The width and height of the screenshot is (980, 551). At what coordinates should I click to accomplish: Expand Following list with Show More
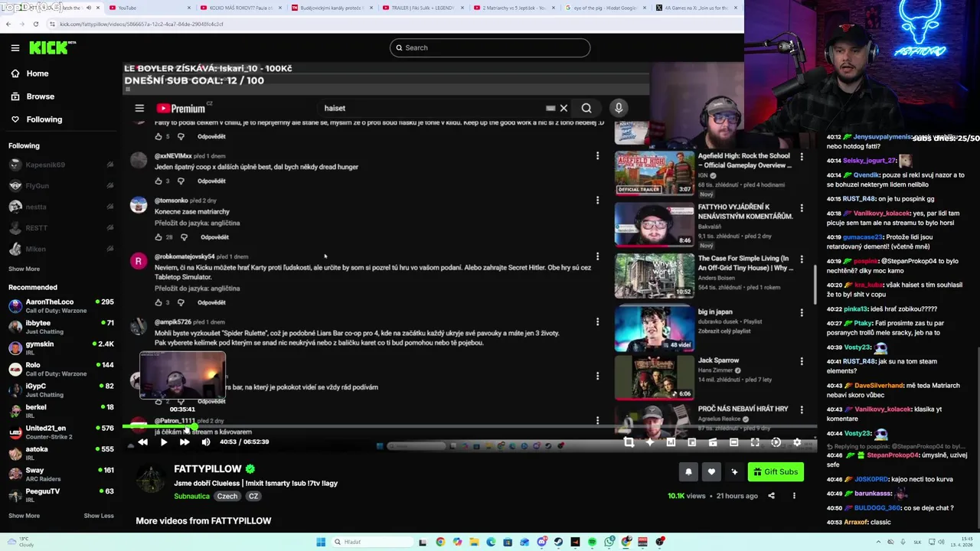tap(24, 269)
